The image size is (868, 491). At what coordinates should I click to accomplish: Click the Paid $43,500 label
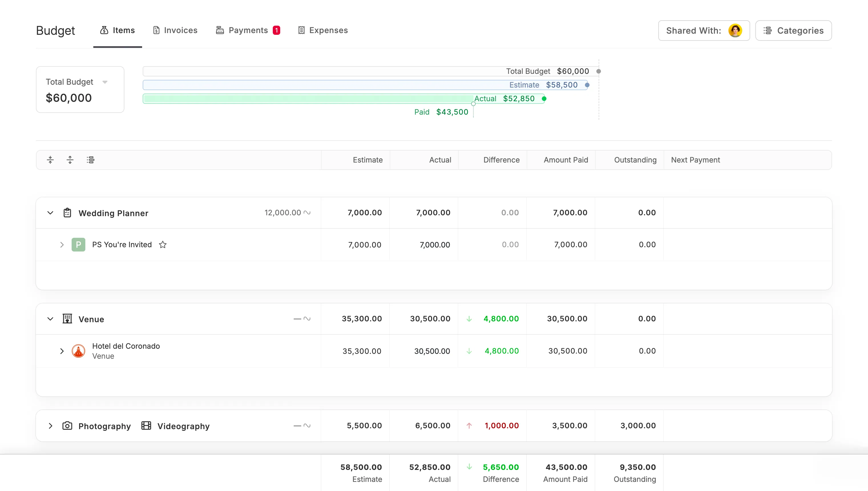coord(441,112)
